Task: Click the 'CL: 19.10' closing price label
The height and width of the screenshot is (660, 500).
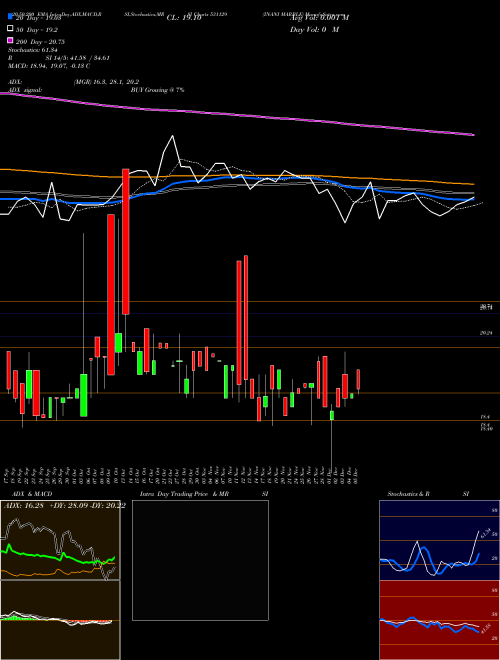Action: click(x=184, y=18)
